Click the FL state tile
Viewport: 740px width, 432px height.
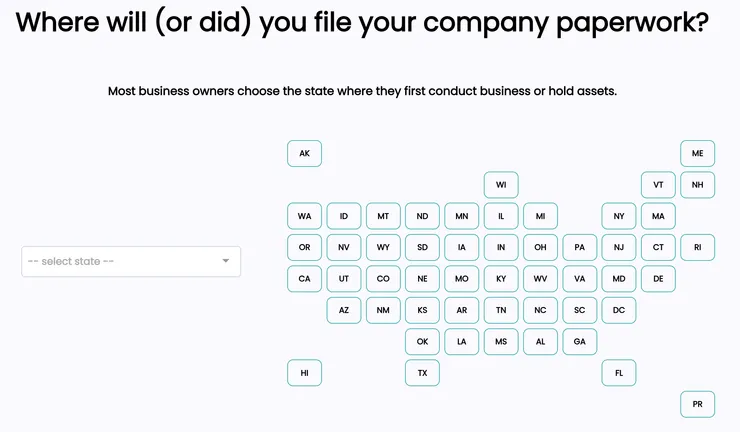pos(619,373)
